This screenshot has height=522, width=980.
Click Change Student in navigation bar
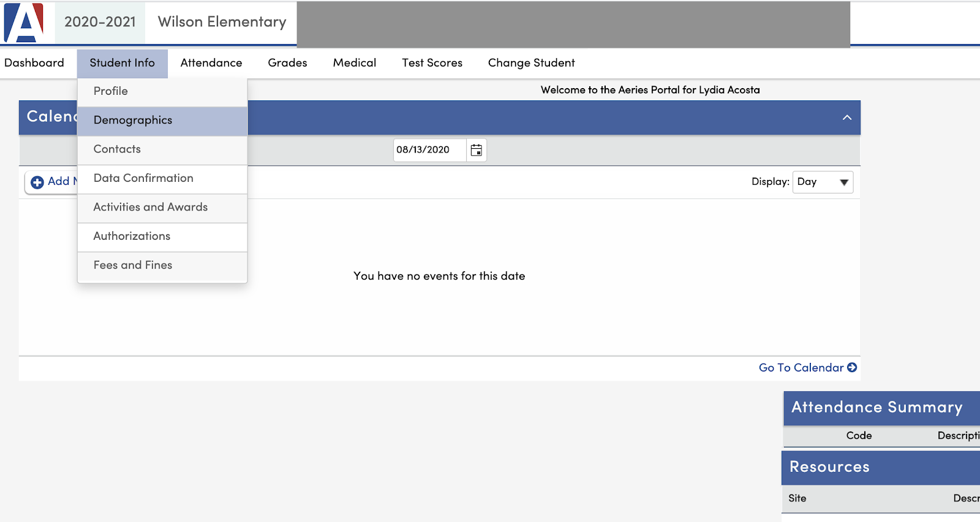531,63
